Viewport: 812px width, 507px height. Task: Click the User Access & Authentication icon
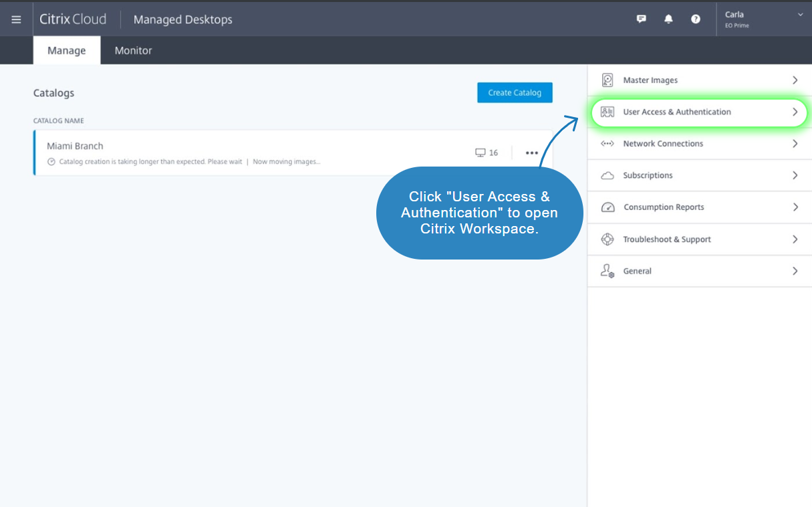pyautogui.click(x=607, y=112)
